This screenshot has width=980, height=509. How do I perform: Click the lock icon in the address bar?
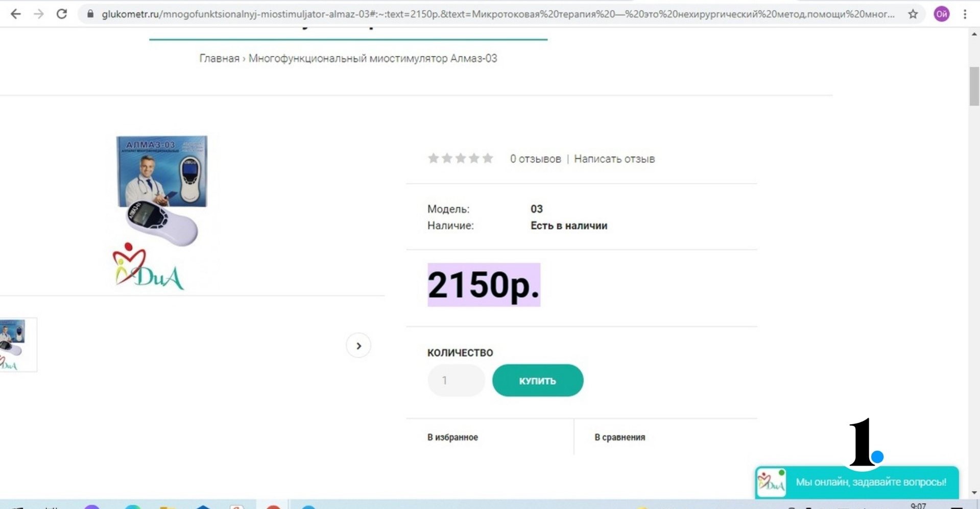pos(89,14)
